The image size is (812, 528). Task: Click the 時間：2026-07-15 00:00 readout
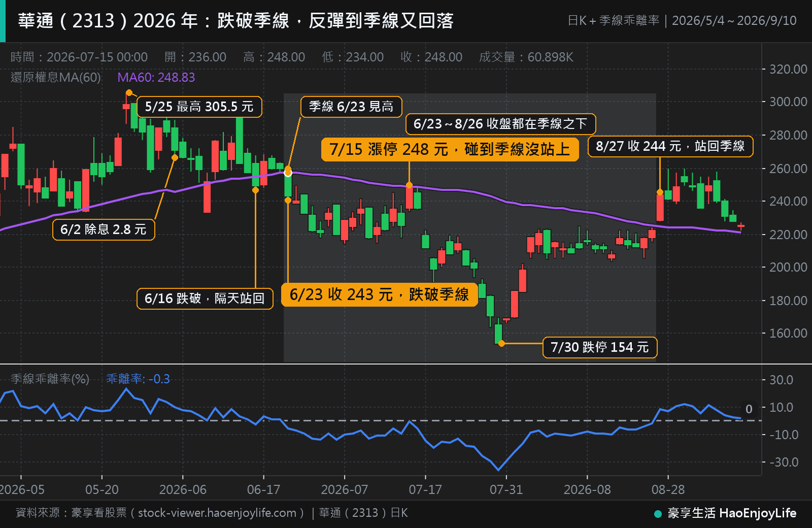tap(79, 57)
